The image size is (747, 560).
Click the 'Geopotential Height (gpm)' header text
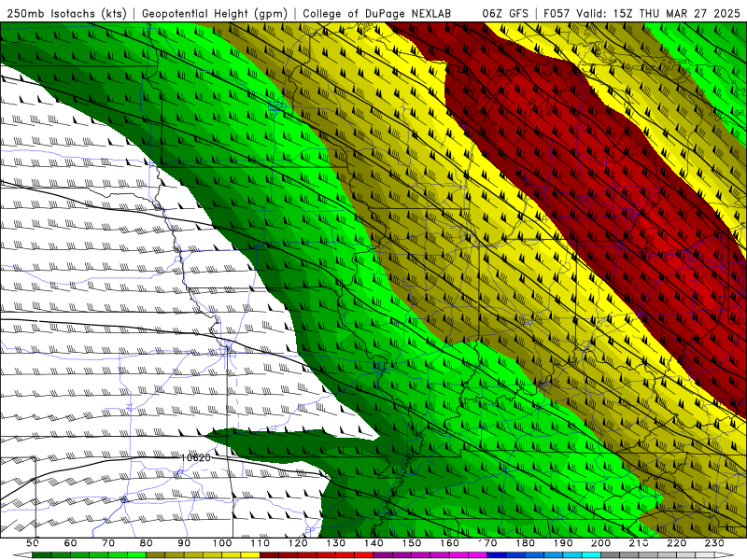215,13
